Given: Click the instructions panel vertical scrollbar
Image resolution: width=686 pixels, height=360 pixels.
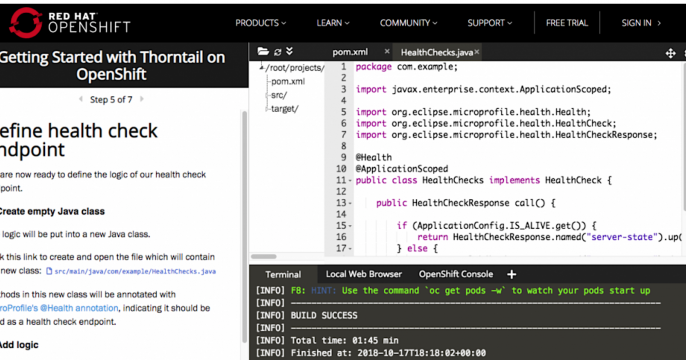Looking at the screenshot, I should pyautogui.click(x=245, y=227).
